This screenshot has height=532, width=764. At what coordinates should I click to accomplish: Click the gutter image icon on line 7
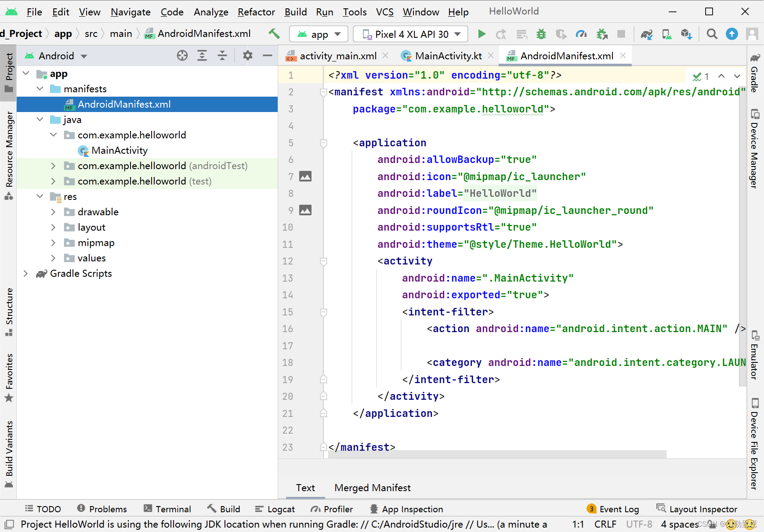tap(305, 176)
